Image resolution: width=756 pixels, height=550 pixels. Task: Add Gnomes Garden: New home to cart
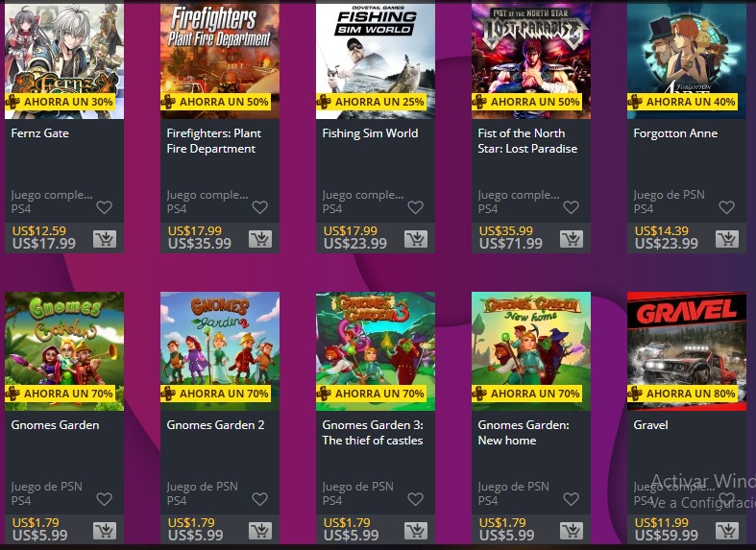coord(572,531)
